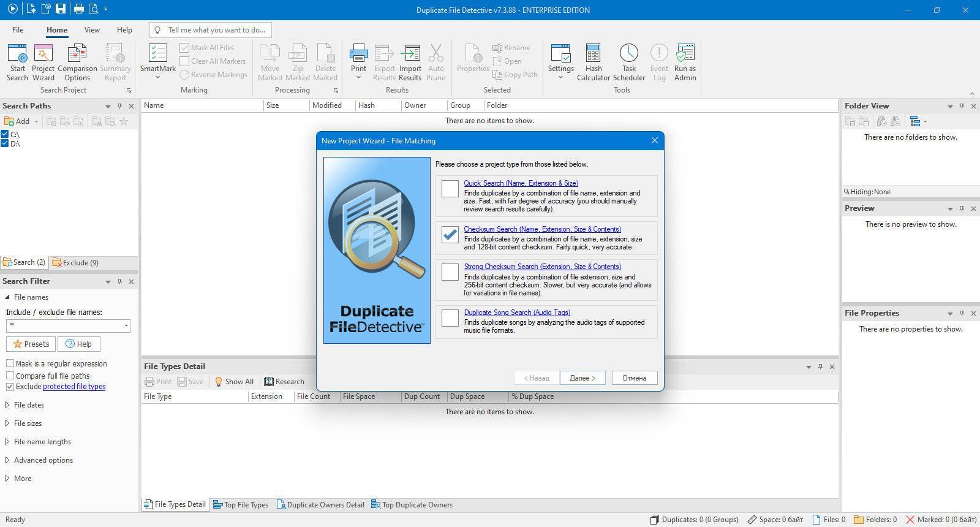Click the Далее > button
This screenshot has width=980, height=527.
tap(582, 378)
